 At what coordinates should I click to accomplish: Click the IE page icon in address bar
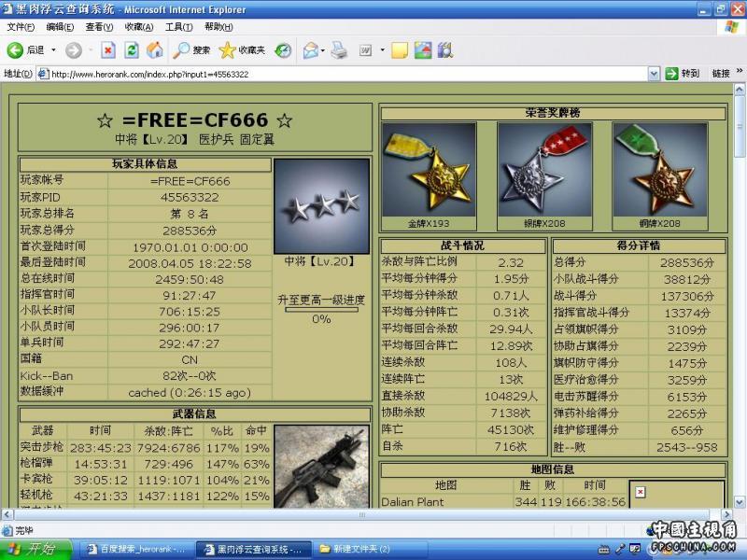pyautogui.click(x=43, y=74)
